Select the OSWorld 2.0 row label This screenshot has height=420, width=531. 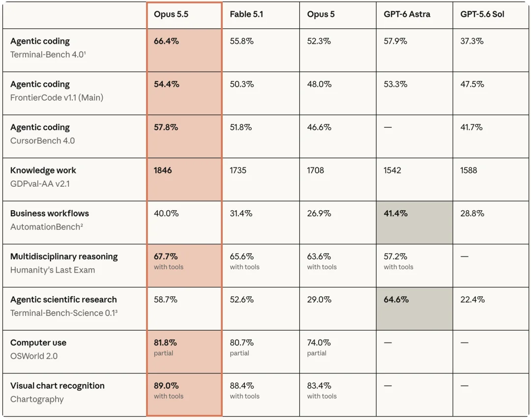pos(34,356)
